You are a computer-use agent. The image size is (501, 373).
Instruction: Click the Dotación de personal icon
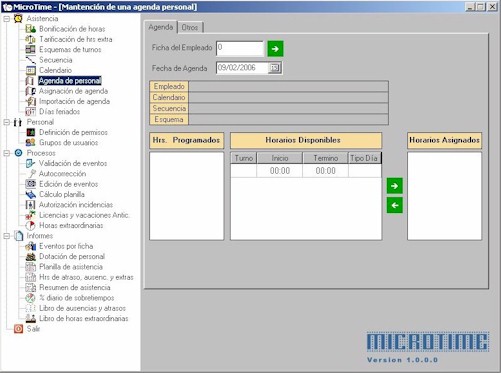(x=31, y=256)
